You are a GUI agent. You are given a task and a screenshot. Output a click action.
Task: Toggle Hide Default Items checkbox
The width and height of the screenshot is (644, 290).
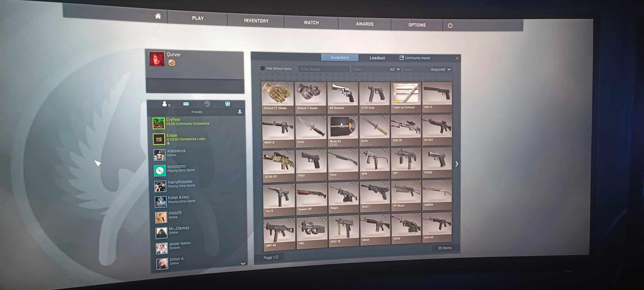coord(262,68)
